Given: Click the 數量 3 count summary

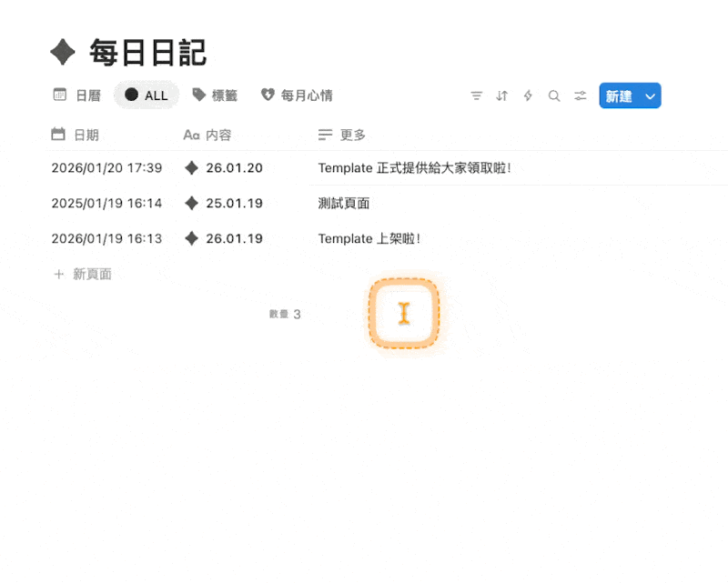Looking at the screenshot, I should [x=285, y=315].
